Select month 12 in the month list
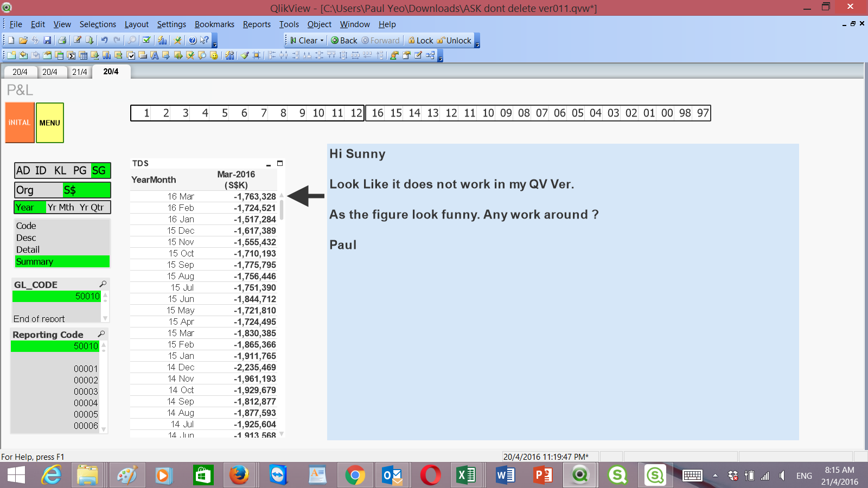 (x=356, y=113)
